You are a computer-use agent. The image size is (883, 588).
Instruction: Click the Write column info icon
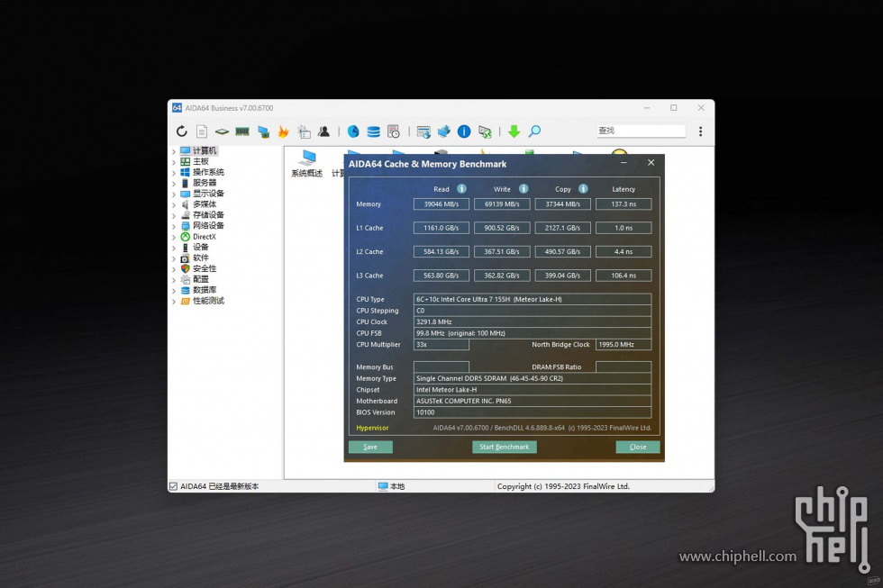pyautogui.click(x=523, y=189)
